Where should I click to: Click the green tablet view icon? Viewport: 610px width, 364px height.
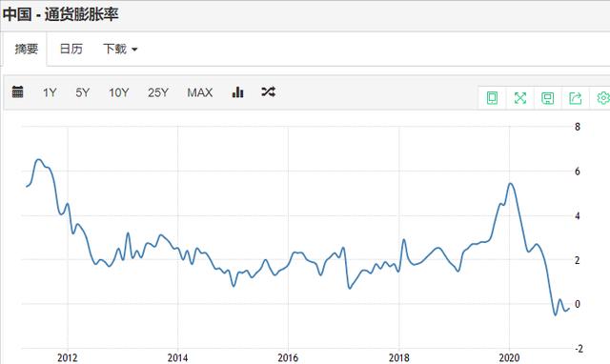[492, 97]
